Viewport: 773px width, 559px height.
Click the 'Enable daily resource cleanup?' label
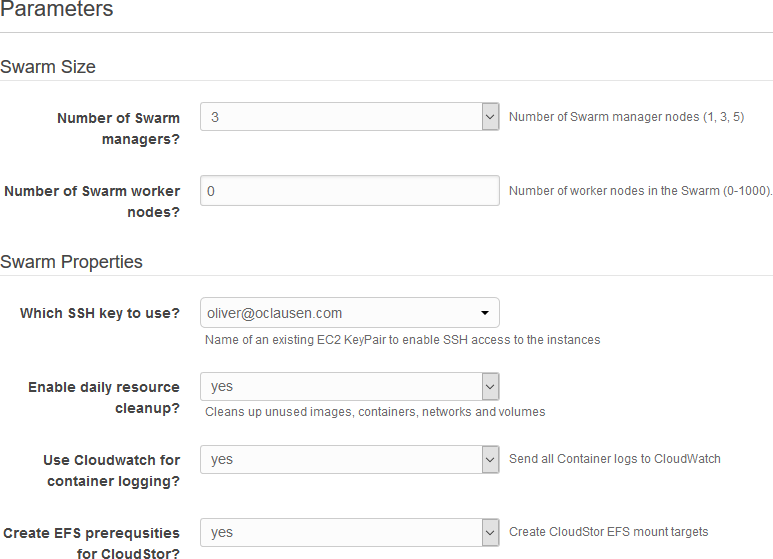104,398
